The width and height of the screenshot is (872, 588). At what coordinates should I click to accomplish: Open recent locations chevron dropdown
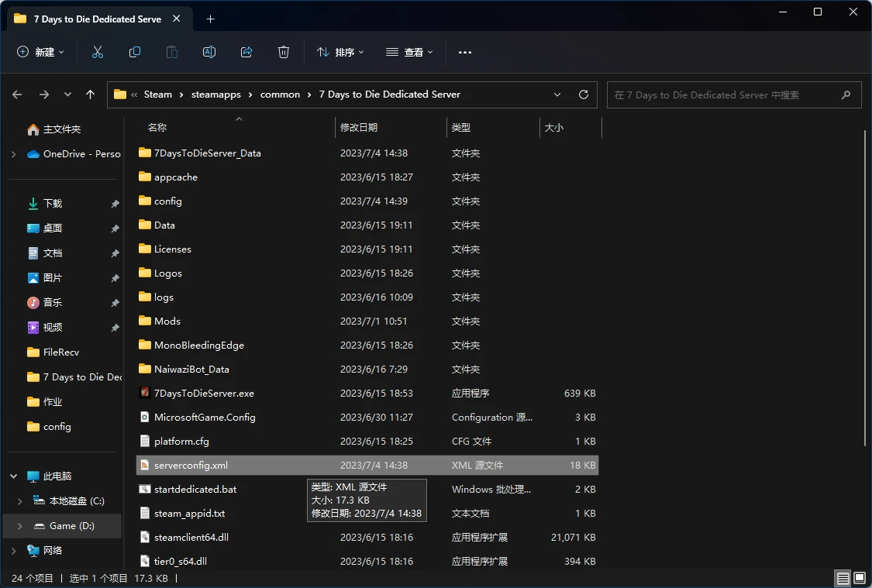coord(67,95)
